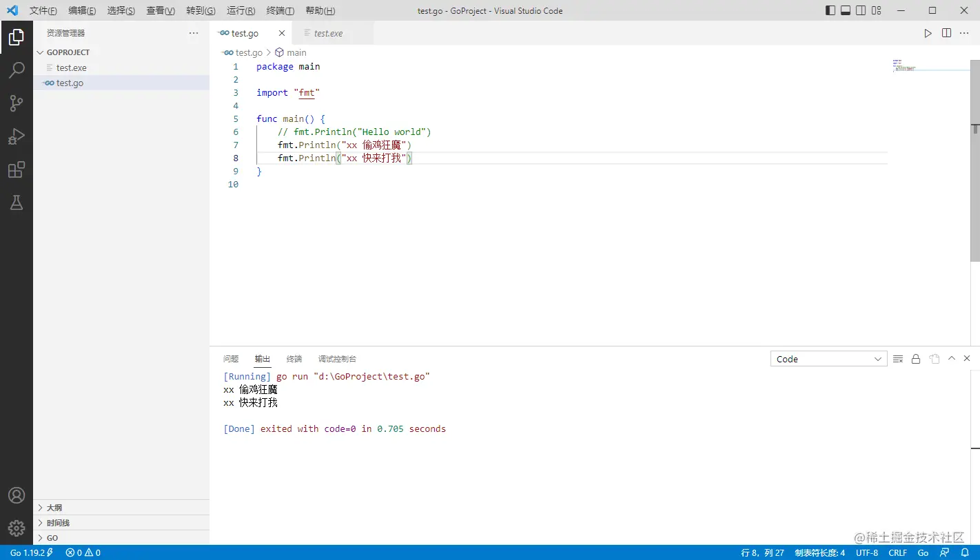The height and width of the screenshot is (560, 980).
Task: Toggle secondary sidebar layout
Action: click(861, 10)
